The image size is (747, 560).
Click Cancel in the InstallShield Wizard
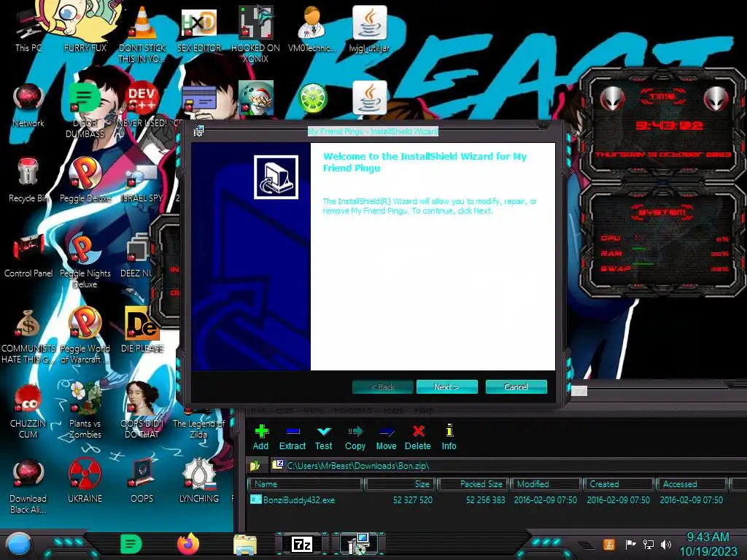tap(516, 387)
